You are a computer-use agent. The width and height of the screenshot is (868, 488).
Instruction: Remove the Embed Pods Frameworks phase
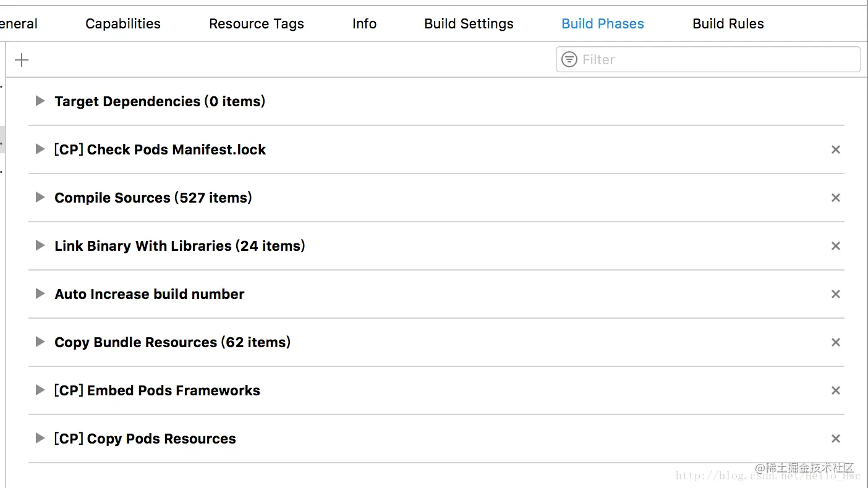coord(835,390)
